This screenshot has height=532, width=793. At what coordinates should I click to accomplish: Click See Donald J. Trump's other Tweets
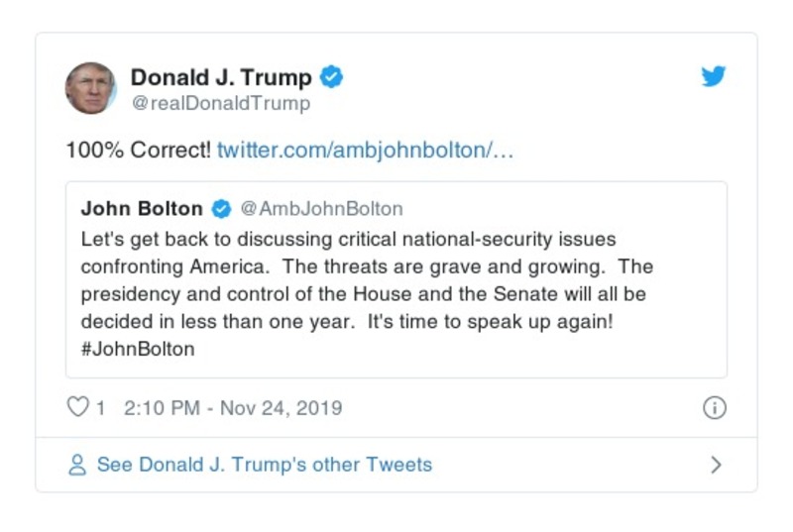[x=264, y=465]
